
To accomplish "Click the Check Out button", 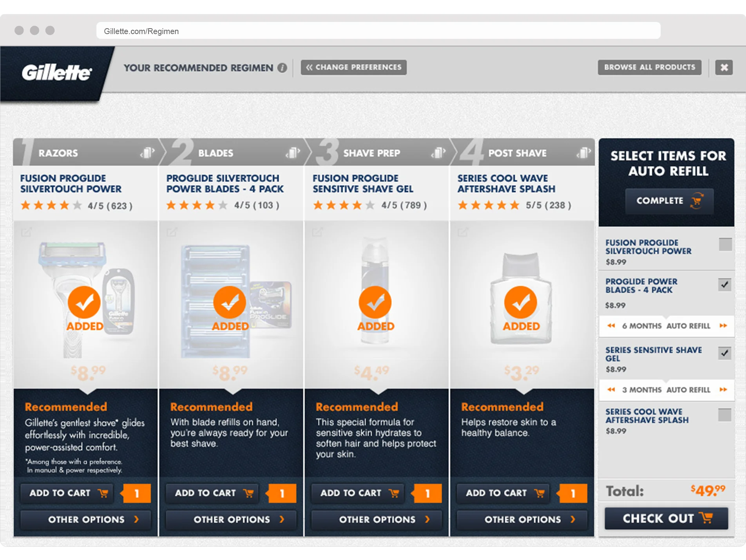I will pos(666,518).
